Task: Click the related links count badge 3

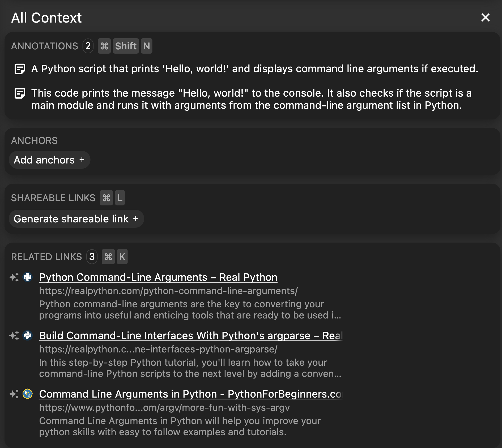Action: (92, 257)
